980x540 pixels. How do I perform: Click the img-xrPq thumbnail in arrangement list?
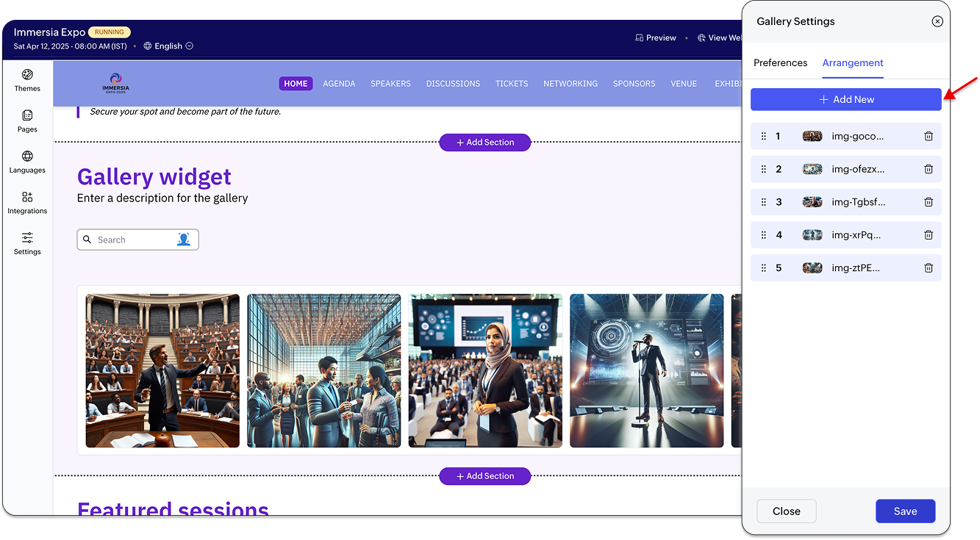pos(812,235)
